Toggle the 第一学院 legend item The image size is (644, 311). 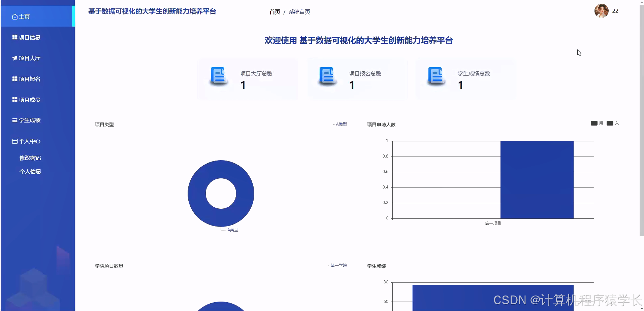(337, 266)
